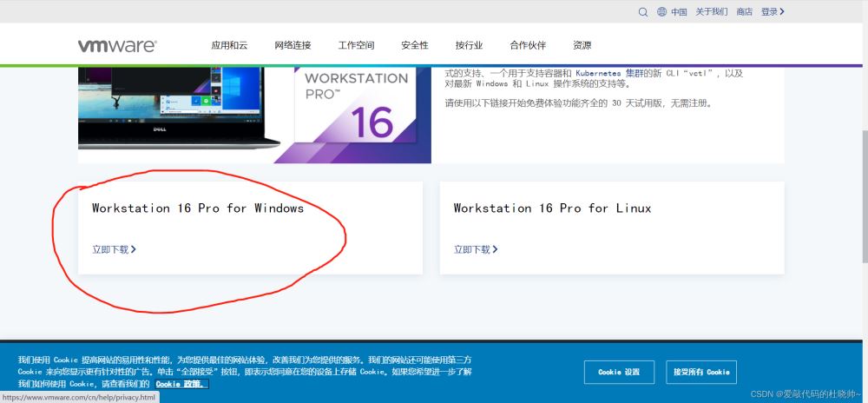Open the Cookie 政策 link
The height and width of the screenshot is (403, 868).
(181, 384)
